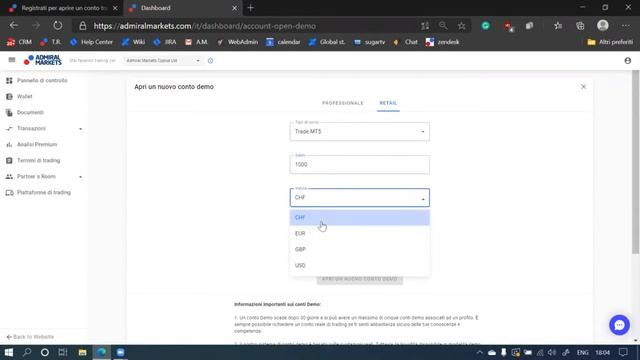Open the live chat bubble
Viewport: 640px width, 360px height.
pyautogui.click(x=619, y=325)
